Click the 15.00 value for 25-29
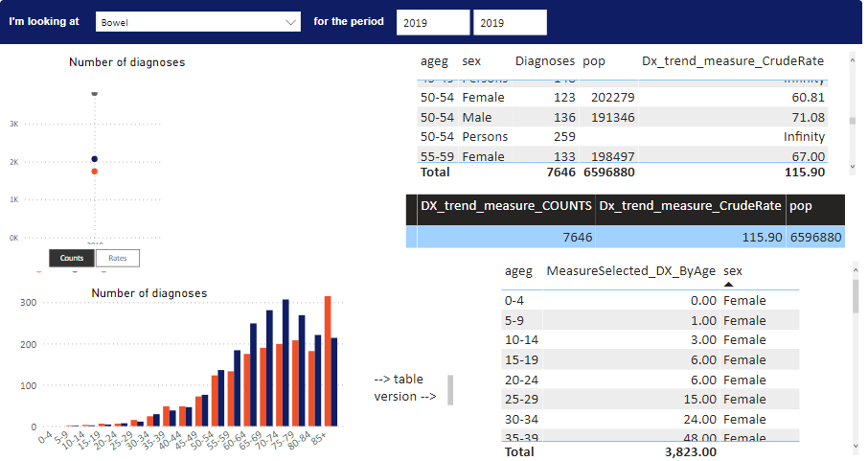The width and height of the screenshot is (868, 461). point(699,400)
